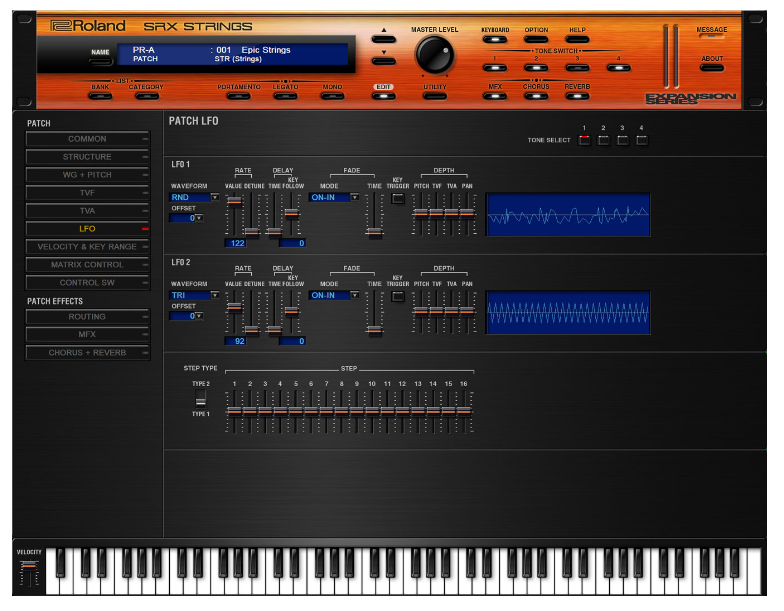Viewport: 784px width, 611px height.
Task: Open the WG + Pitch page
Action: pos(88,175)
